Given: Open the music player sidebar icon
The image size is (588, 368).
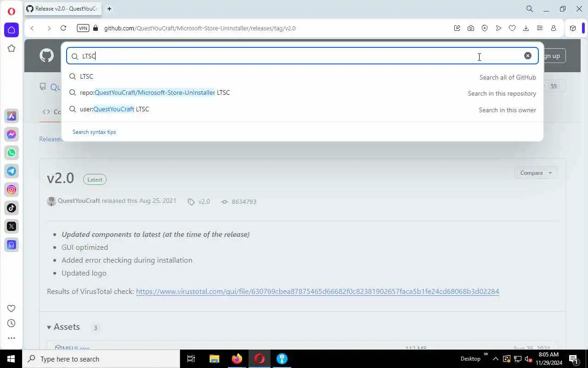Looking at the screenshot, I should [x=11, y=245].
